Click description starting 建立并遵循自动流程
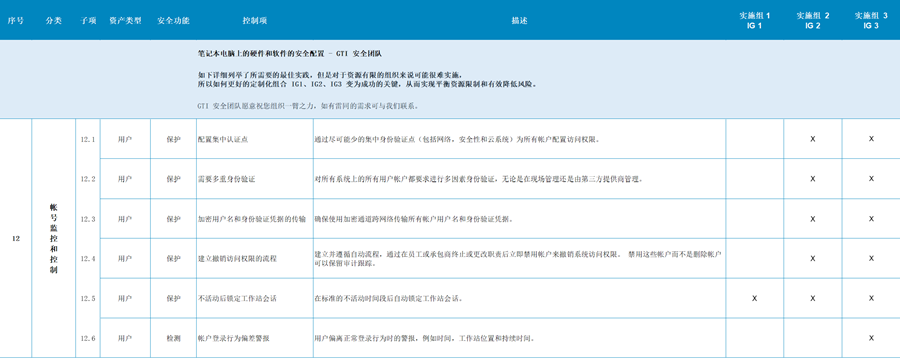 [x=518, y=259]
